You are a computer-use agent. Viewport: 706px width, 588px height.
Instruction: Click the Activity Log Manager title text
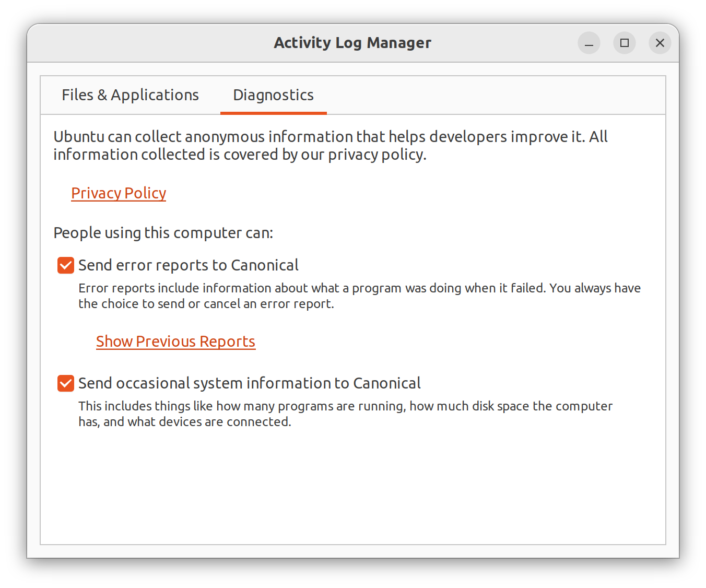coord(352,43)
